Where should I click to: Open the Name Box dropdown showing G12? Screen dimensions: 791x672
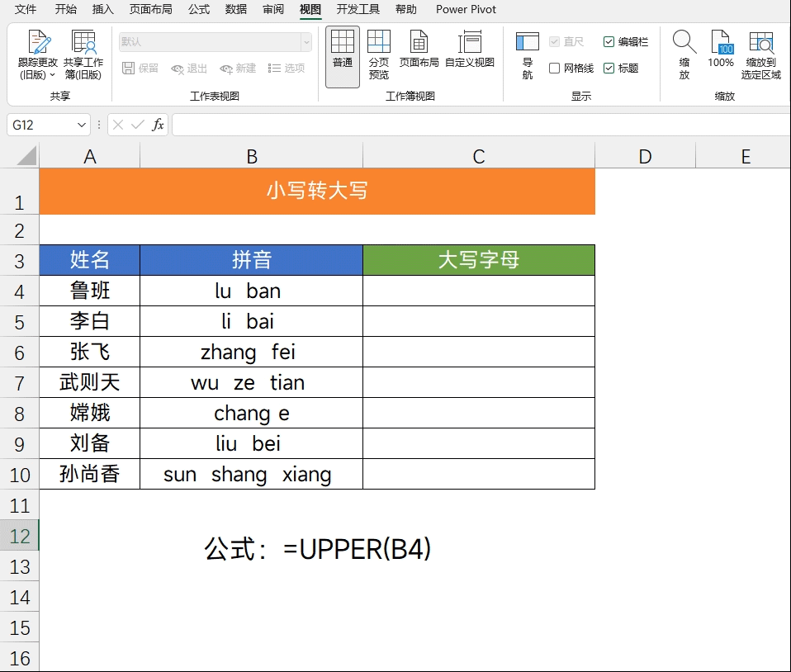click(x=77, y=125)
